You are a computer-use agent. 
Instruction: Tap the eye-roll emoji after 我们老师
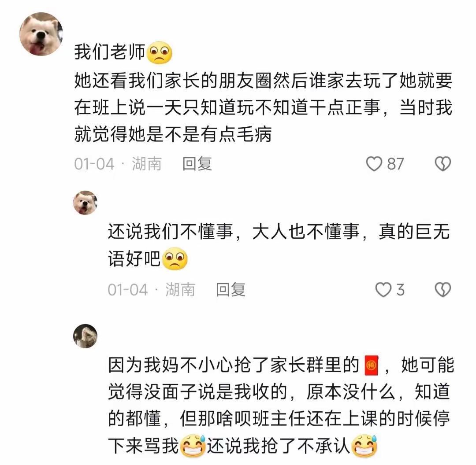pos(160,52)
